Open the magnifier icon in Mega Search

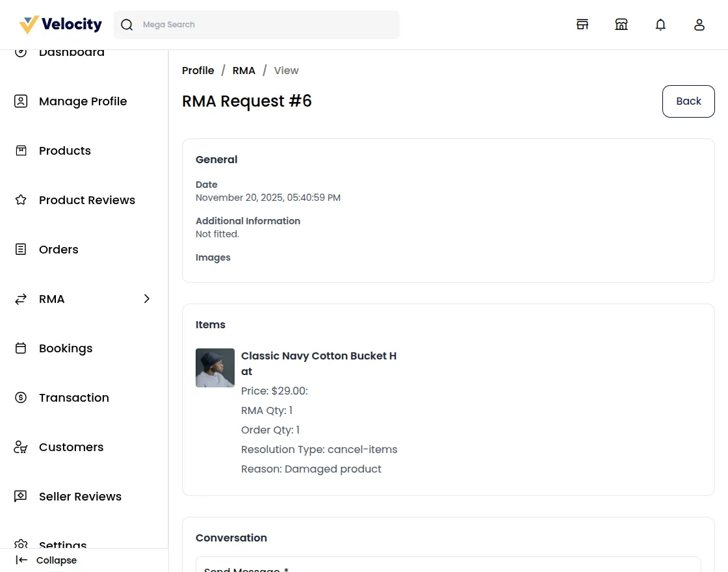click(x=127, y=24)
